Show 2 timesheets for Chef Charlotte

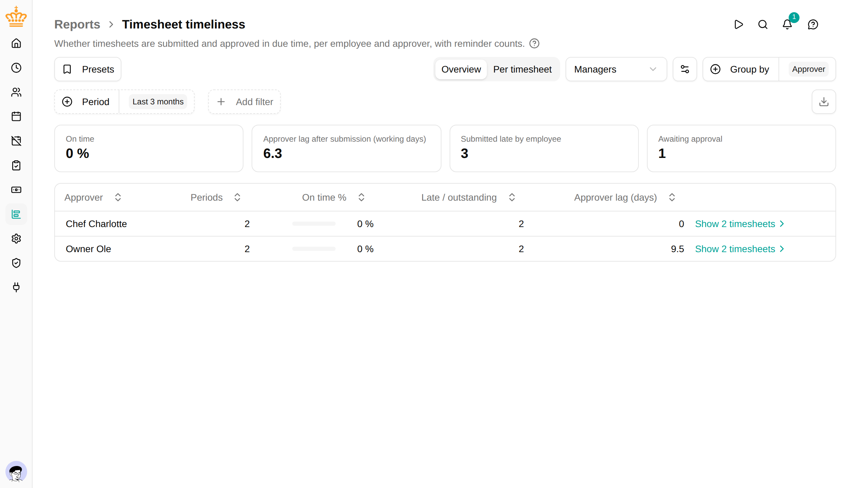coord(740,224)
